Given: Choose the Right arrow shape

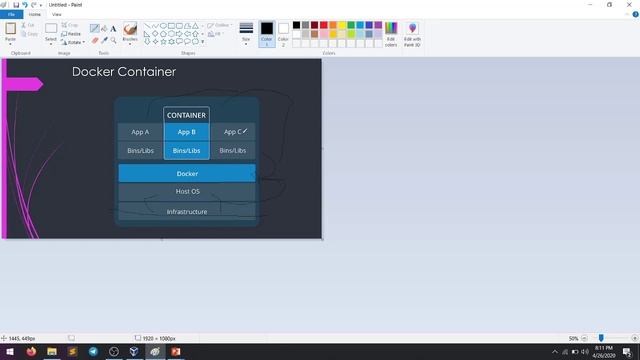Looking at the screenshot, I should [x=179, y=34].
